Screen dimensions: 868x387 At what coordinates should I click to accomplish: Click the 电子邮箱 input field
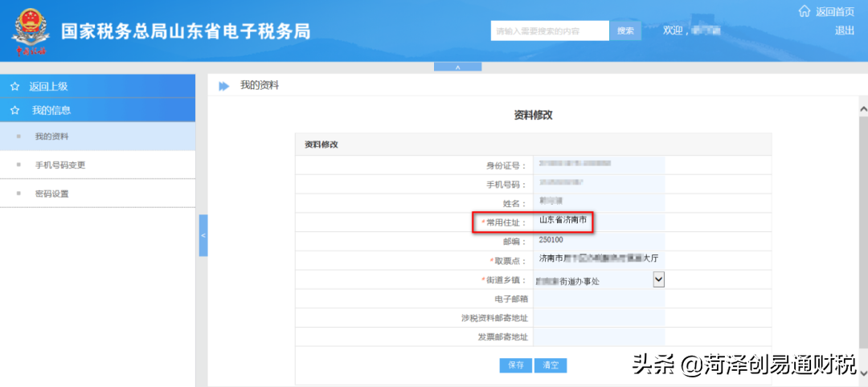(599, 299)
